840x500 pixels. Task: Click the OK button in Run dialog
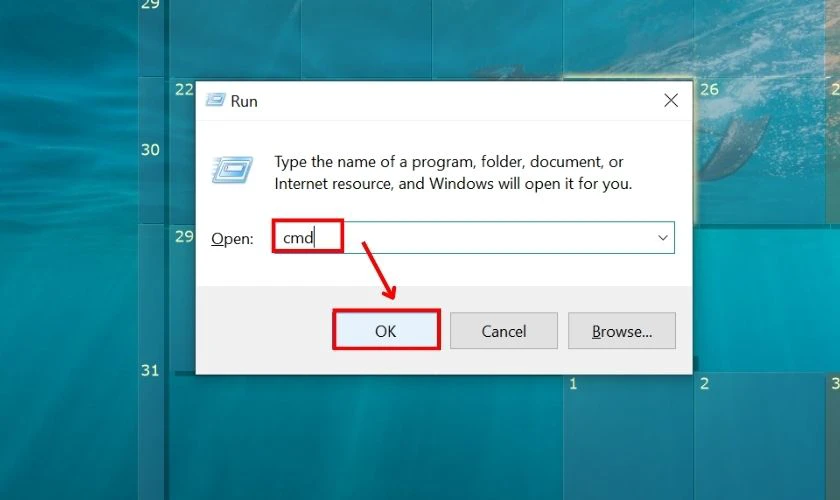(x=386, y=331)
